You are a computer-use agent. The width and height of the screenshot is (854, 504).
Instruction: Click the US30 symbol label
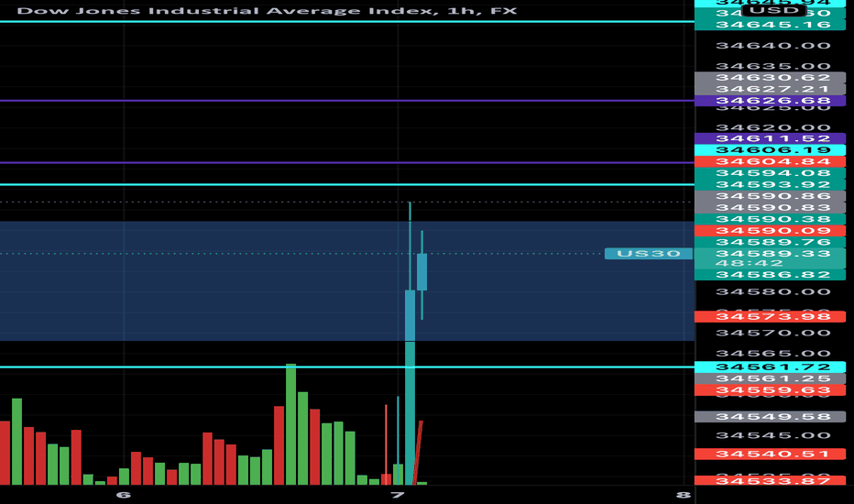[x=649, y=253]
